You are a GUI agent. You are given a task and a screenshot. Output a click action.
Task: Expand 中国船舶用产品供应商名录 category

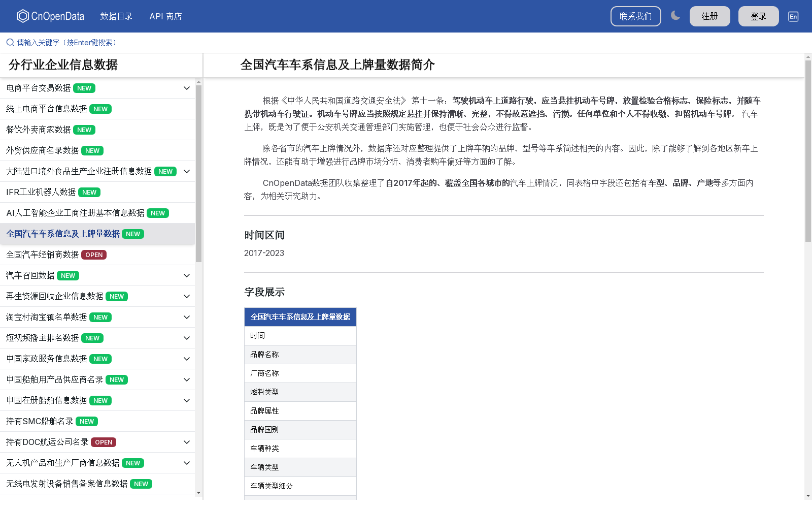click(186, 379)
